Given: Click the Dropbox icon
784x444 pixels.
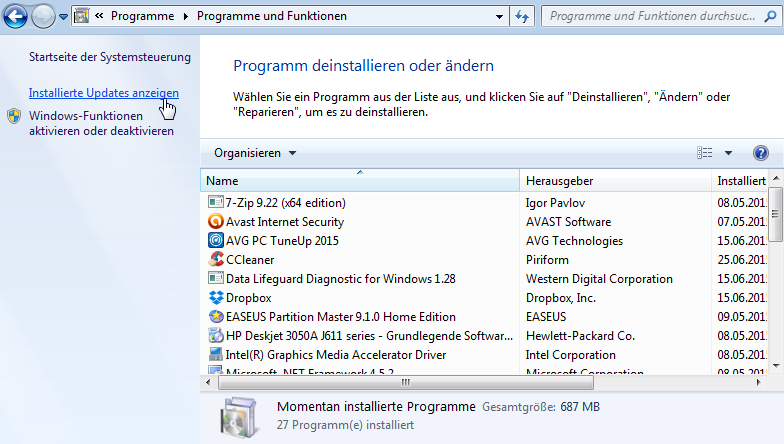Looking at the screenshot, I should coord(216,298).
